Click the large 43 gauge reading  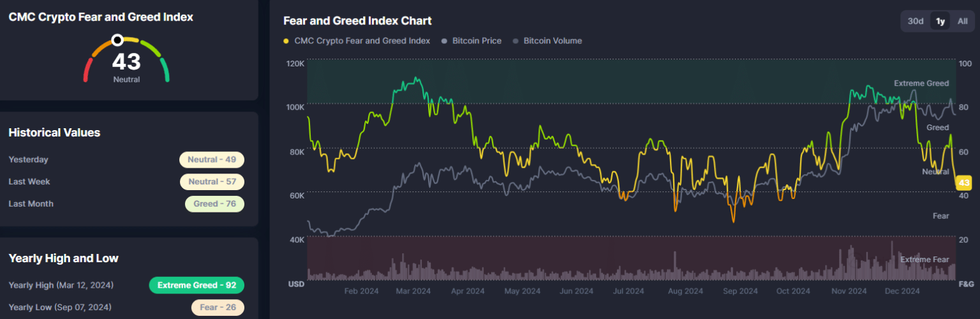coord(126,62)
